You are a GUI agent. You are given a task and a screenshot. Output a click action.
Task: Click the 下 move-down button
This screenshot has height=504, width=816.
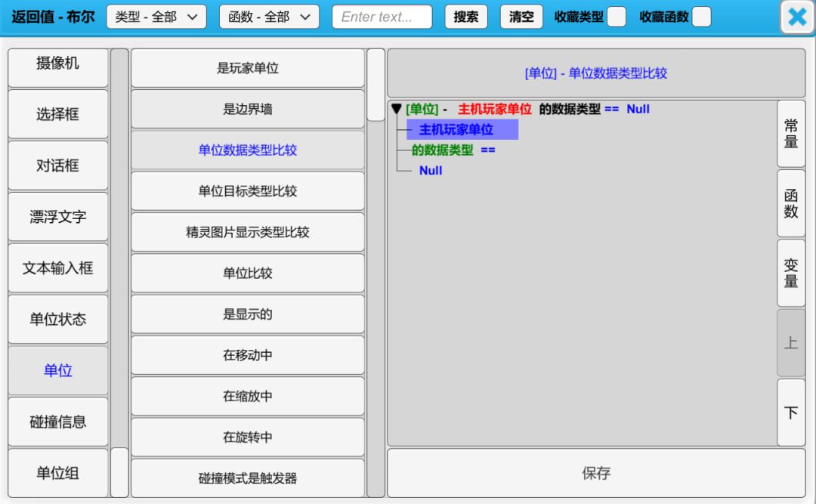tap(791, 413)
